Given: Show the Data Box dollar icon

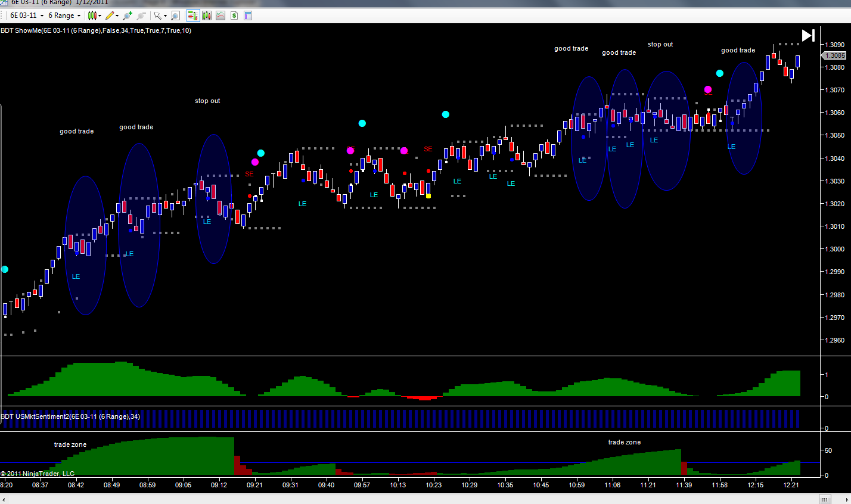Looking at the screenshot, I should coord(234,15).
